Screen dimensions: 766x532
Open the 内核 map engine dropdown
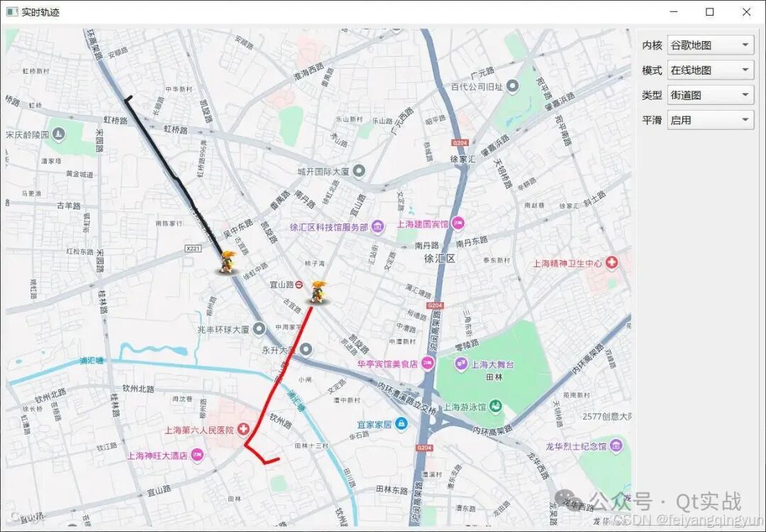coord(710,45)
